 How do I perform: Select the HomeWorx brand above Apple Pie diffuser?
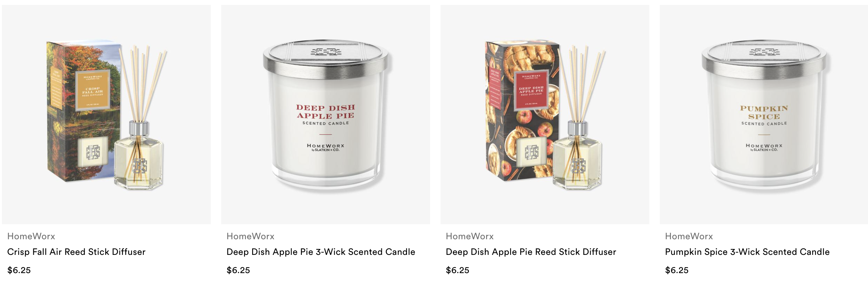[x=470, y=236]
